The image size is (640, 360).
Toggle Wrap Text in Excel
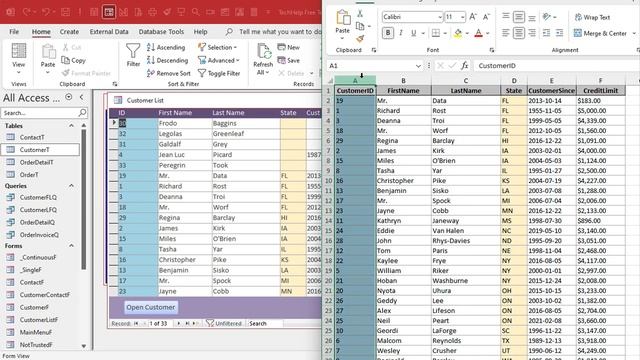[592, 17]
